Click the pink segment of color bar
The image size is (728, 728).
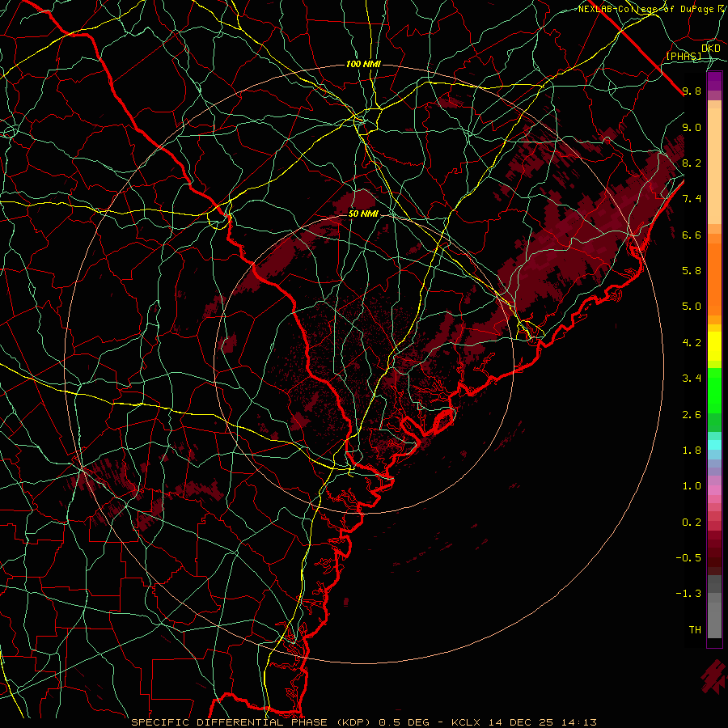[714, 490]
